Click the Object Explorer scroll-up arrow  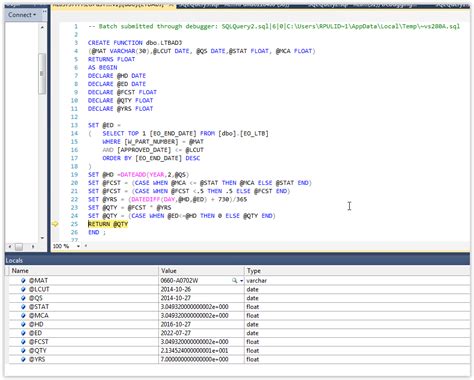pos(42,27)
